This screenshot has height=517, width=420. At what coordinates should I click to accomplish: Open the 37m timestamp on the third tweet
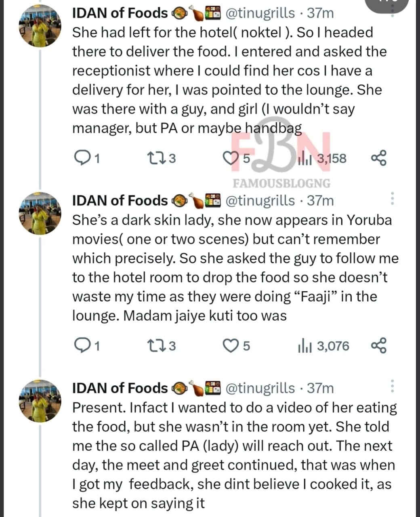320,388
